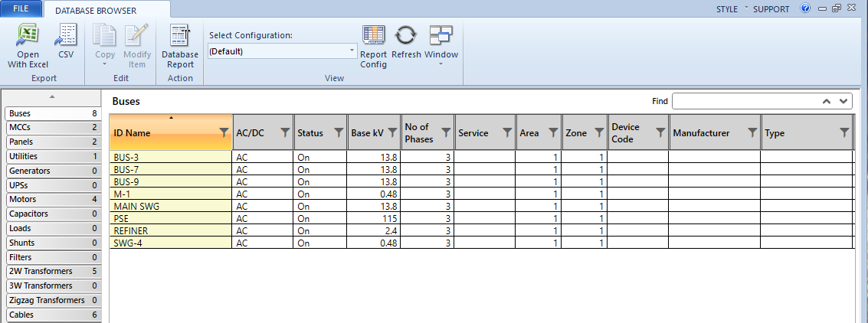Jump to next Find result arrow

click(843, 101)
